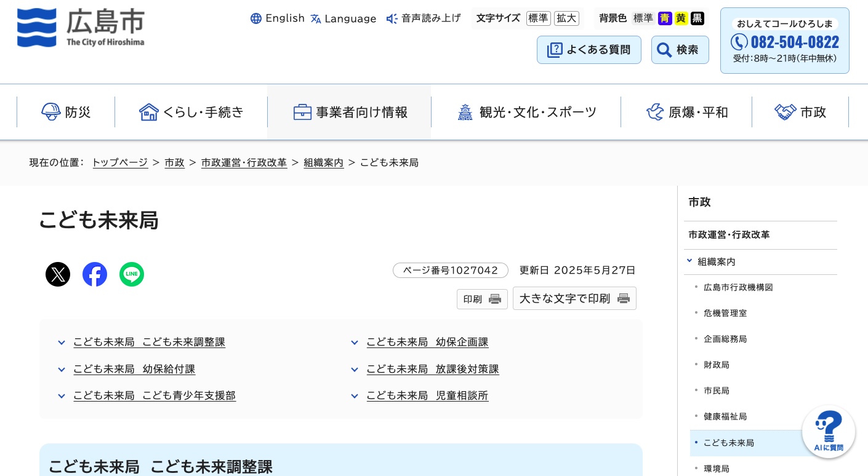Enlarge text size with 拡大
868x476 pixels.
(566, 18)
